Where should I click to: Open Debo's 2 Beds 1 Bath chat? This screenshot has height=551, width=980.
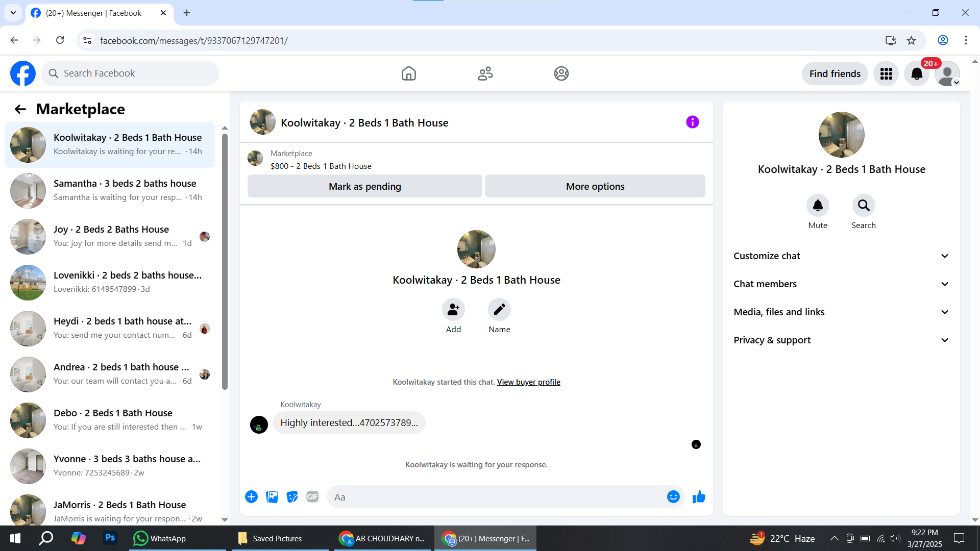[110, 420]
